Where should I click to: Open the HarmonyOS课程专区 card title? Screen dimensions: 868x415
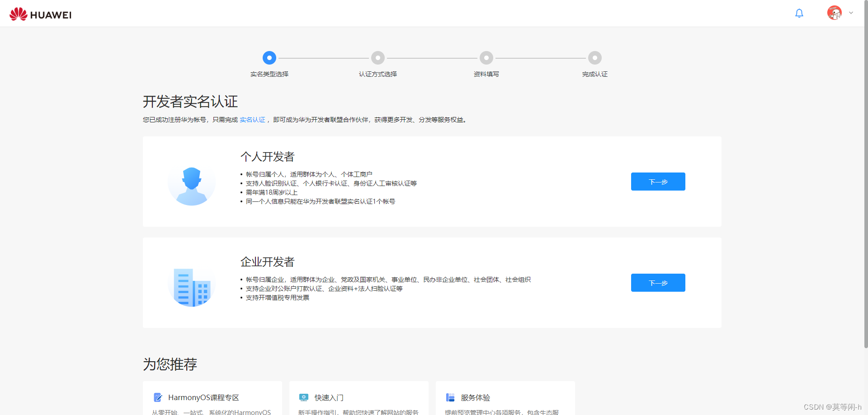pos(203,397)
